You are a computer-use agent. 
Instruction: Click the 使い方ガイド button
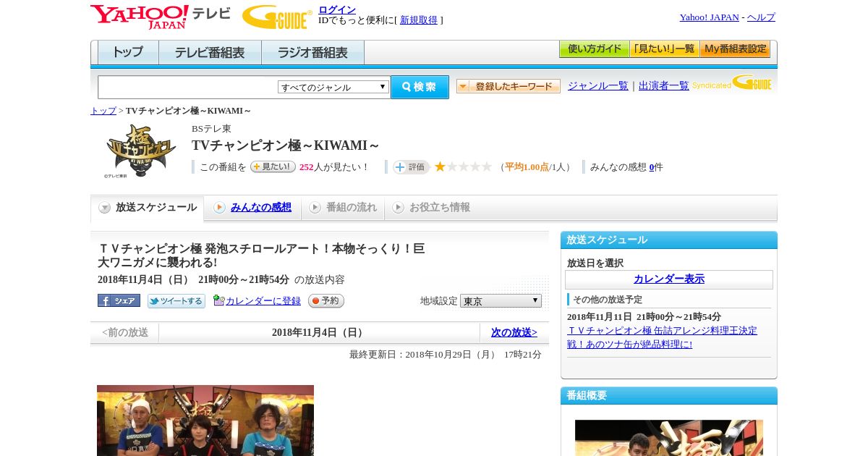[594, 49]
